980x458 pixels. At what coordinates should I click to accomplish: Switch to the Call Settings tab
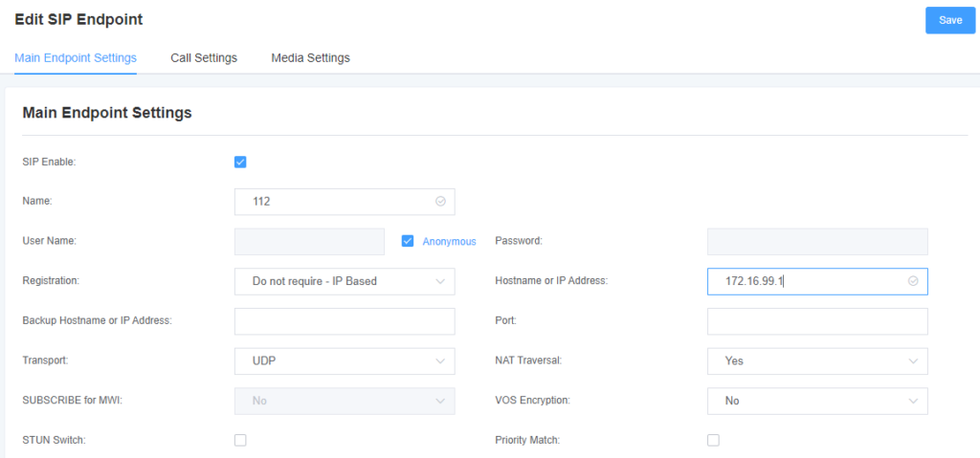204,57
